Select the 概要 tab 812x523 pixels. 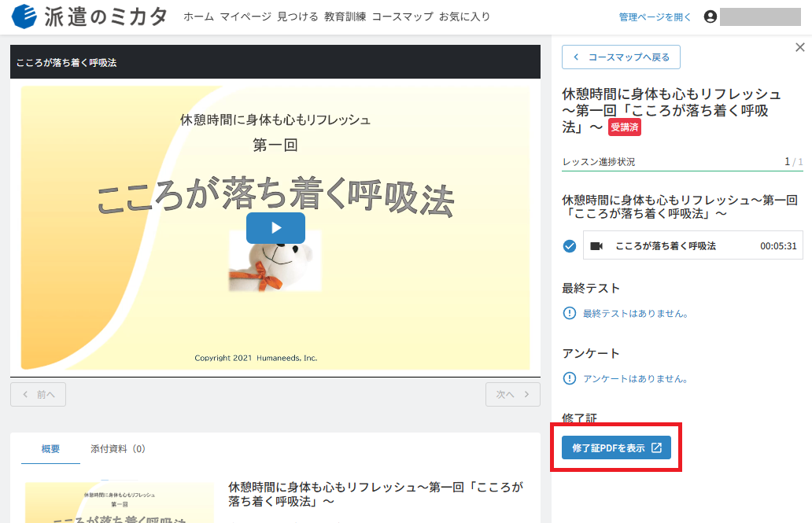click(50, 449)
